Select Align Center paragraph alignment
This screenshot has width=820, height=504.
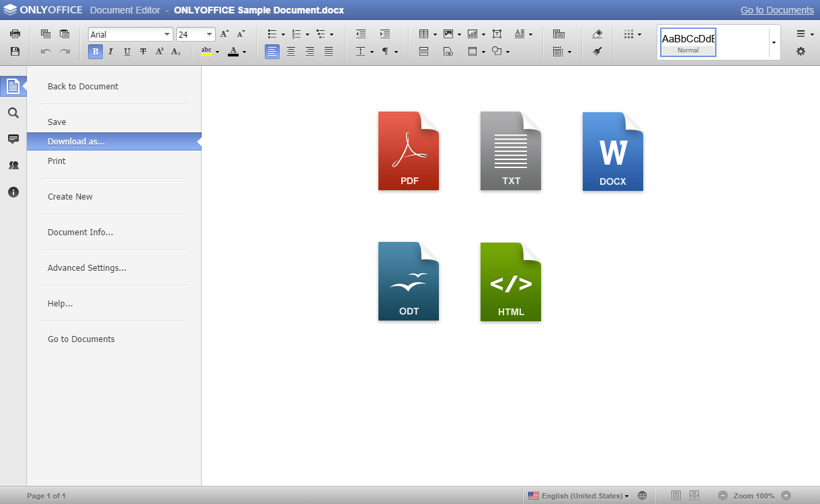pos(291,51)
